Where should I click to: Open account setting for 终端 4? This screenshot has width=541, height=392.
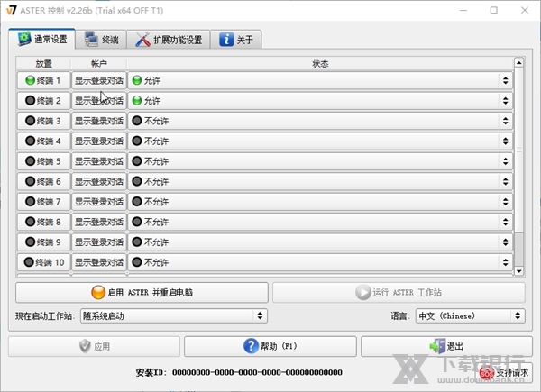coord(99,141)
